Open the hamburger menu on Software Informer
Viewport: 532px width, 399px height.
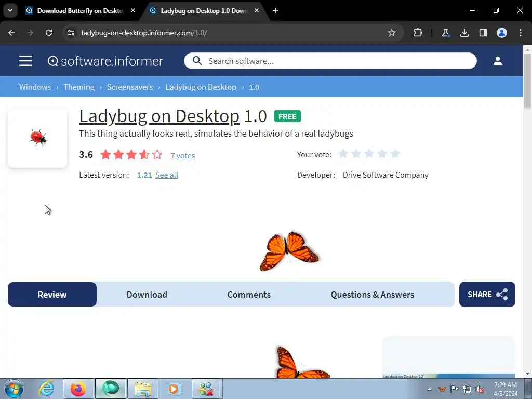[x=26, y=61]
